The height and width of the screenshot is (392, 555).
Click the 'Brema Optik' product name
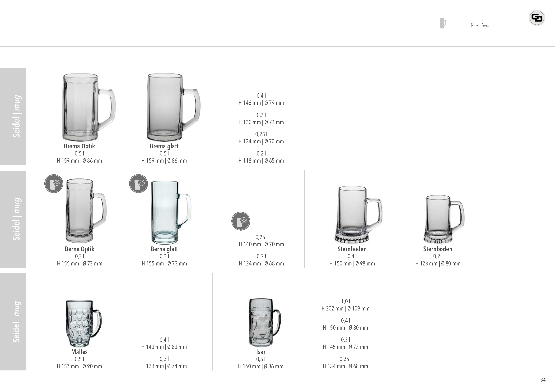coord(79,146)
